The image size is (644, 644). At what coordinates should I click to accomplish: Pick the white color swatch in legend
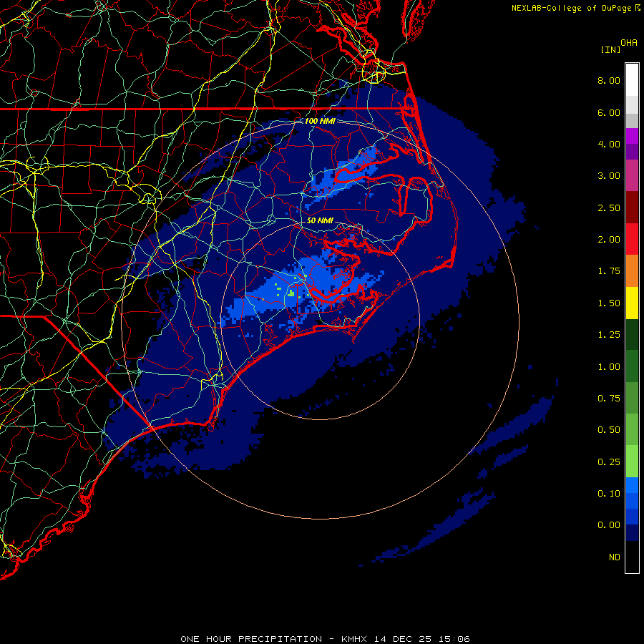pyautogui.click(x=632, y=80)
